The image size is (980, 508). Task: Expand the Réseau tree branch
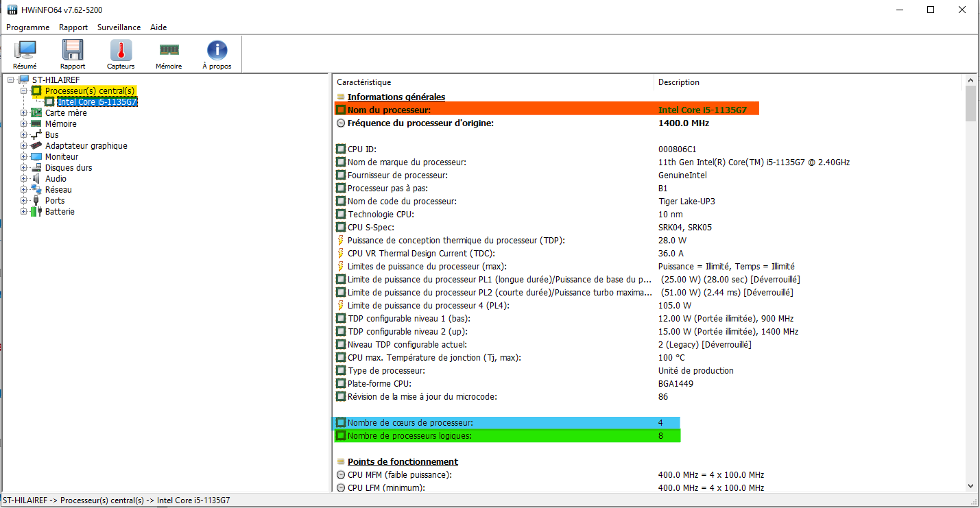24,190
